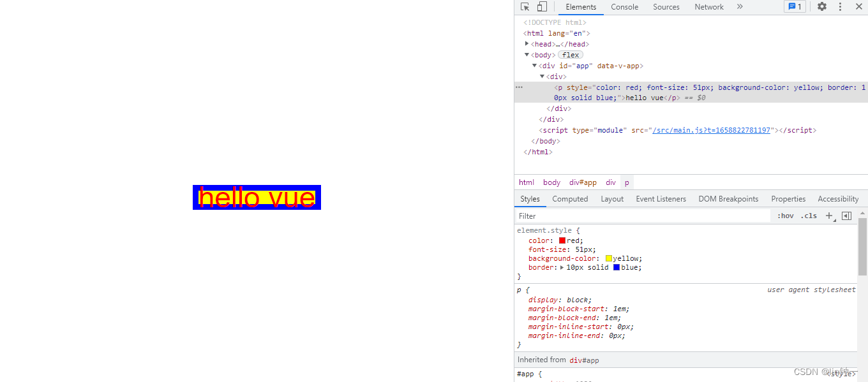The image size is (868, 382).
Task: Click the new style rule plus icon
Action: tap(829, 216)
